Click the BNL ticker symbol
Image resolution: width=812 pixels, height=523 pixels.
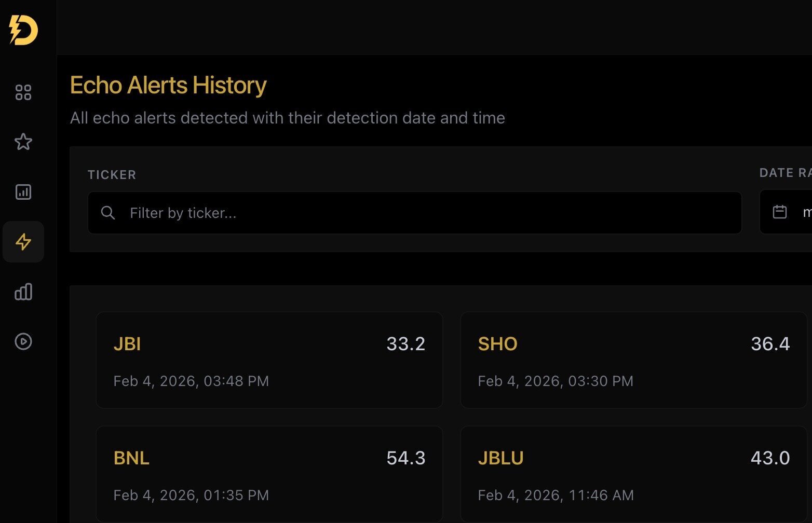click(x=131, y=458)
